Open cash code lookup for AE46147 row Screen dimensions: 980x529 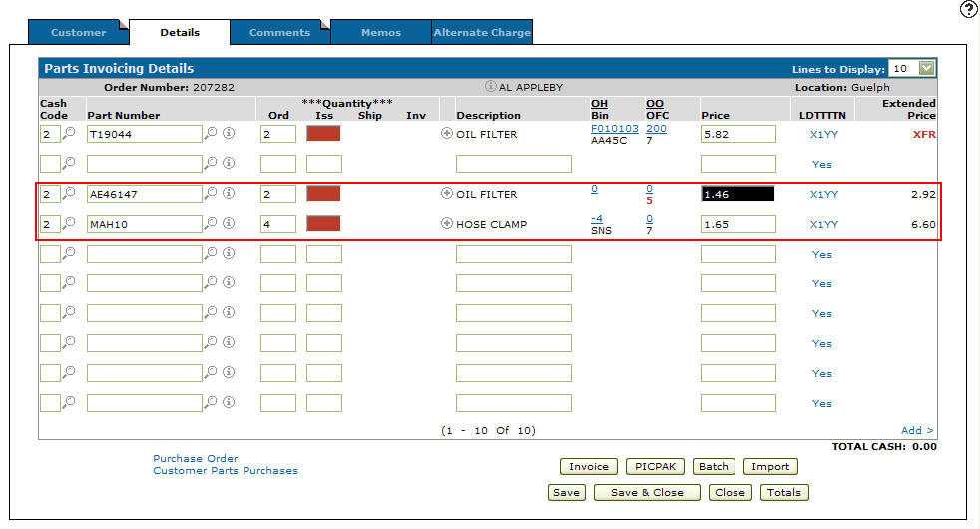coord(69,193)
